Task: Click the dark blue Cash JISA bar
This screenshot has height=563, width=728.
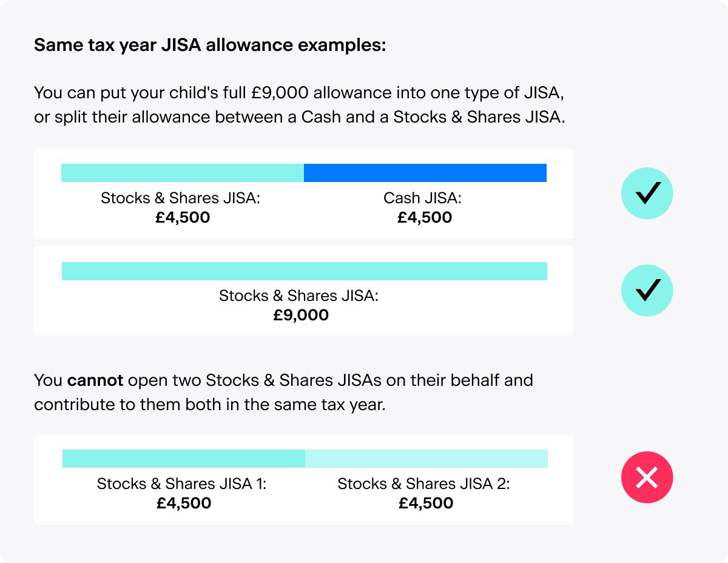Action: [425, 173]
